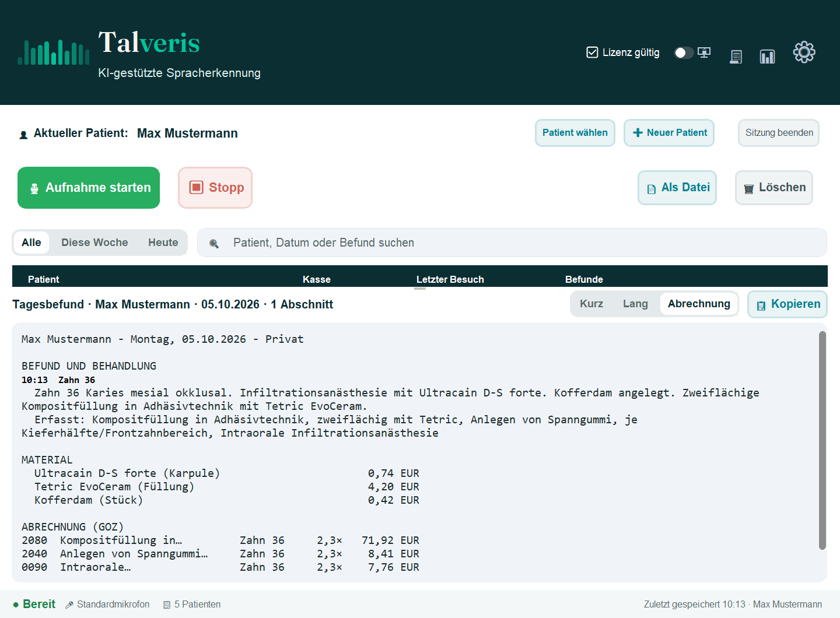Screen dimensions: 840x618
Task: Click the current patient name Max Mustermann
Action: click(187, 134)
